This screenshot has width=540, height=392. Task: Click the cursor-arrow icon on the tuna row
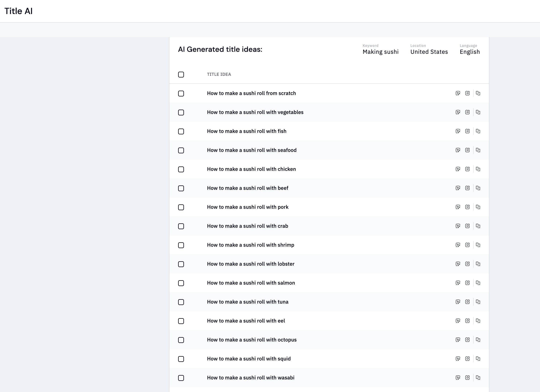(x=458, y=302)
